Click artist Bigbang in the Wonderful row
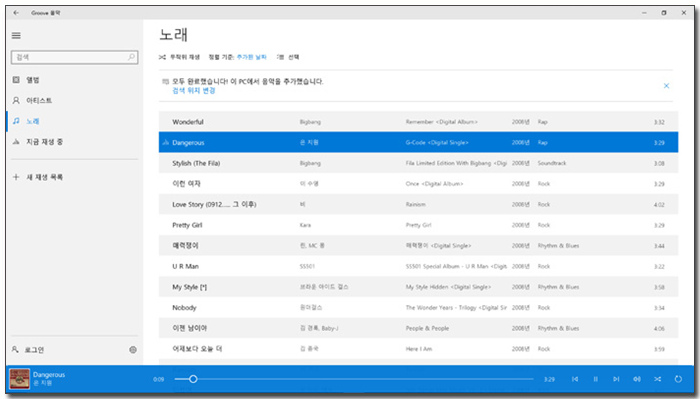The height and width of the screenshot is (399, 700). click(x=310, y=122)
